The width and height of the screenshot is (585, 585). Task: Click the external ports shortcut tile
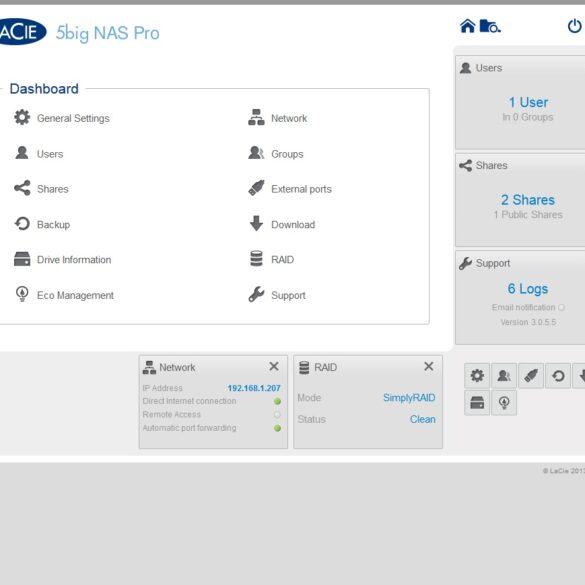click(531, 376)
